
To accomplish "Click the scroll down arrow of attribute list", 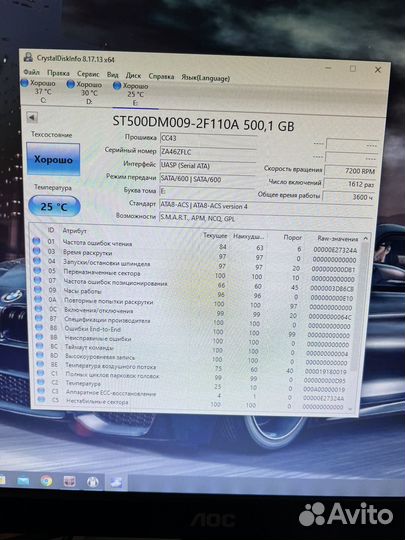I will click(351, 409).
